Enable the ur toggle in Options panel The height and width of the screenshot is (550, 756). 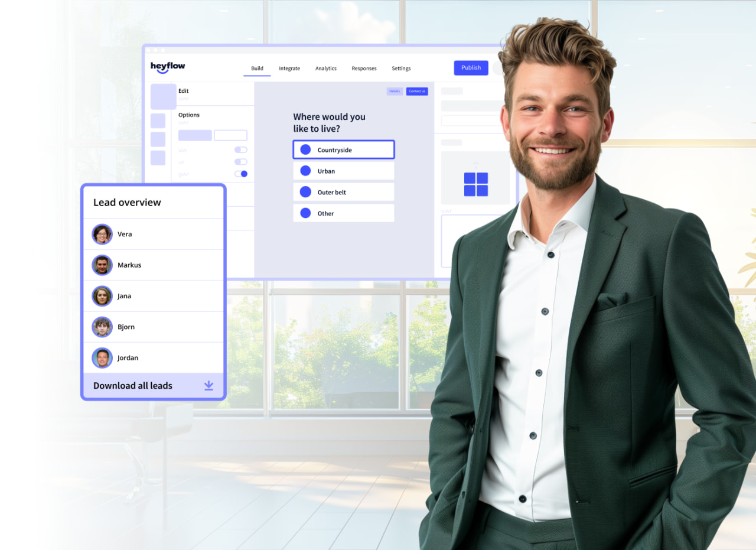[240, 162]
